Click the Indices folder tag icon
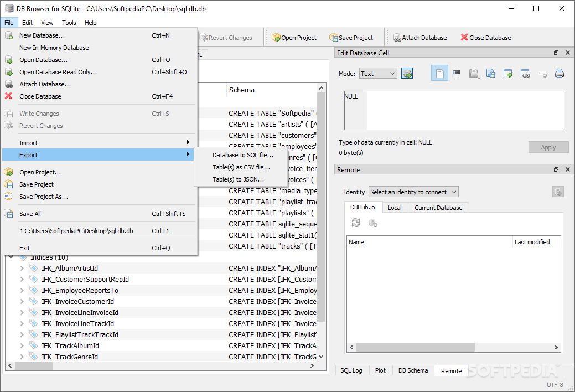Viewport: 575px width, 392px height. (22, 257)
